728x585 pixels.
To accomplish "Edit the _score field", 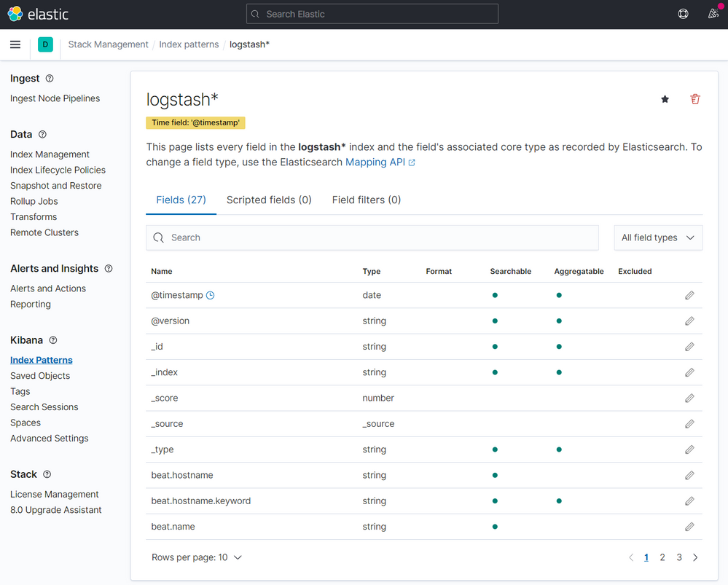I will pos(689,398).
